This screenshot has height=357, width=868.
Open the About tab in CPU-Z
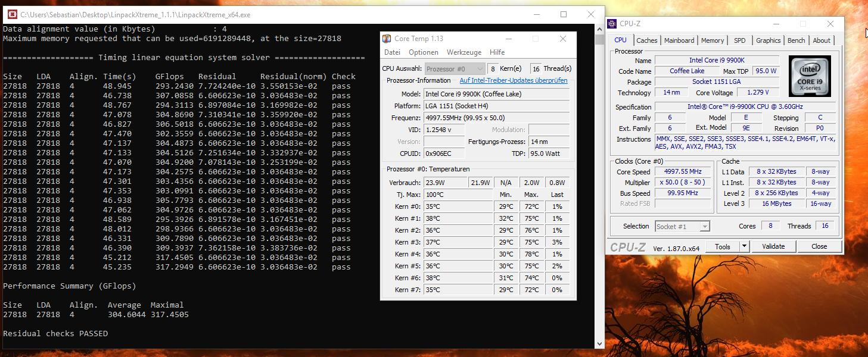822,40
